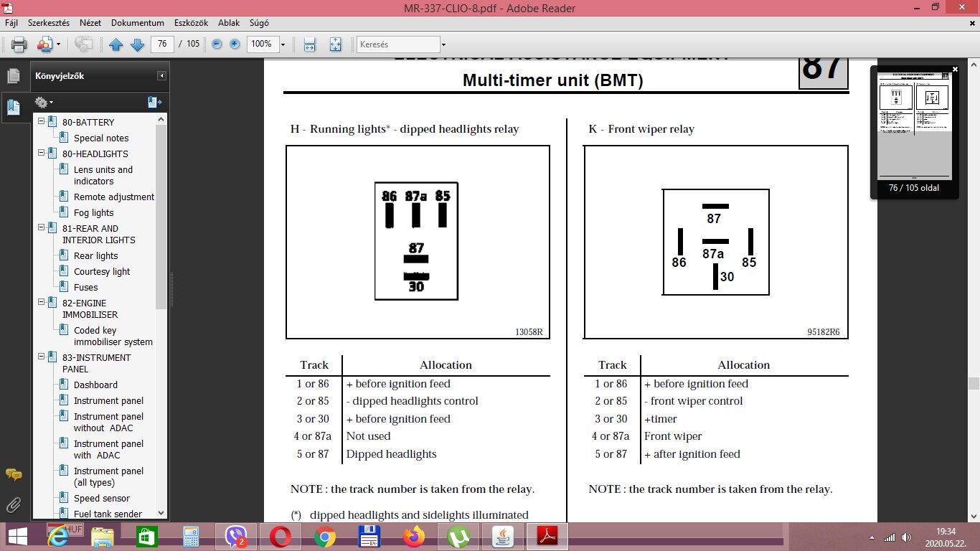Open bookmarks options gear dropdown
The width and height of the screenshot is (980, 551).
point(44,103)
